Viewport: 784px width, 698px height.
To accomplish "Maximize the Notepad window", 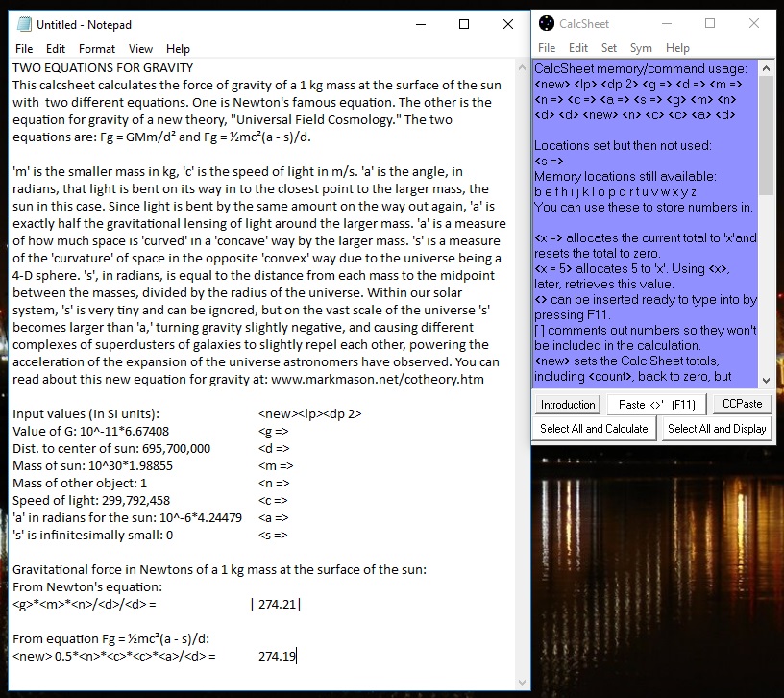I will click(x=464, y=24).
